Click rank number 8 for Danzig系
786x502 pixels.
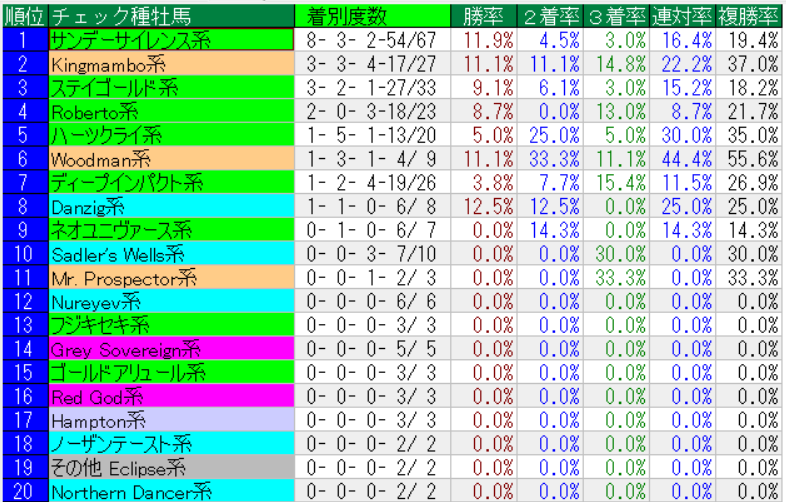point(23,206)
